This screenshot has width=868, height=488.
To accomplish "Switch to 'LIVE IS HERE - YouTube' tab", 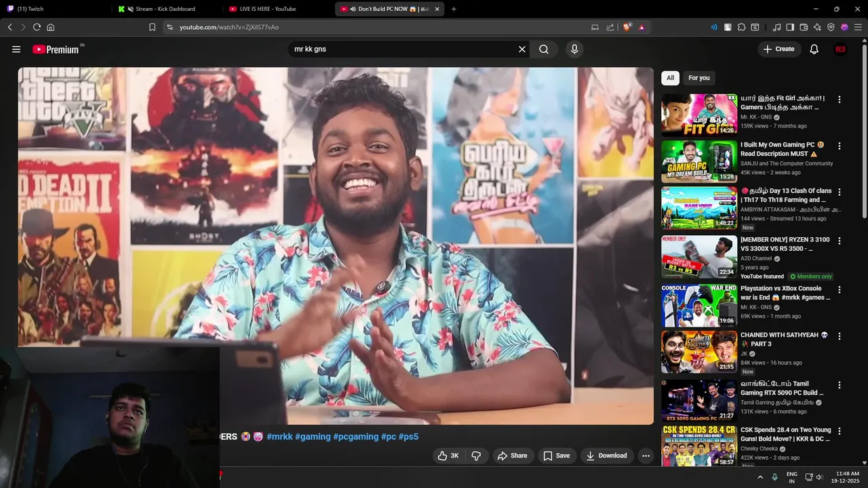I will click(277, 9).
